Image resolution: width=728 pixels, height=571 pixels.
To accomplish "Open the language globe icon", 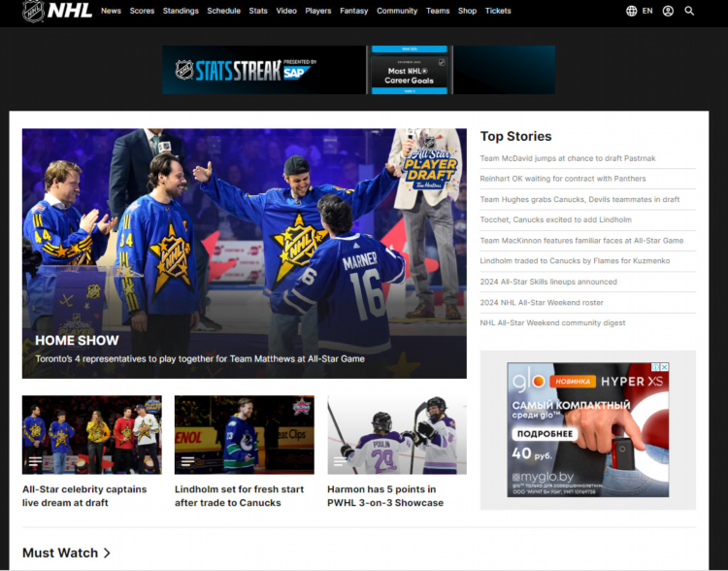I will pos(631,11).
